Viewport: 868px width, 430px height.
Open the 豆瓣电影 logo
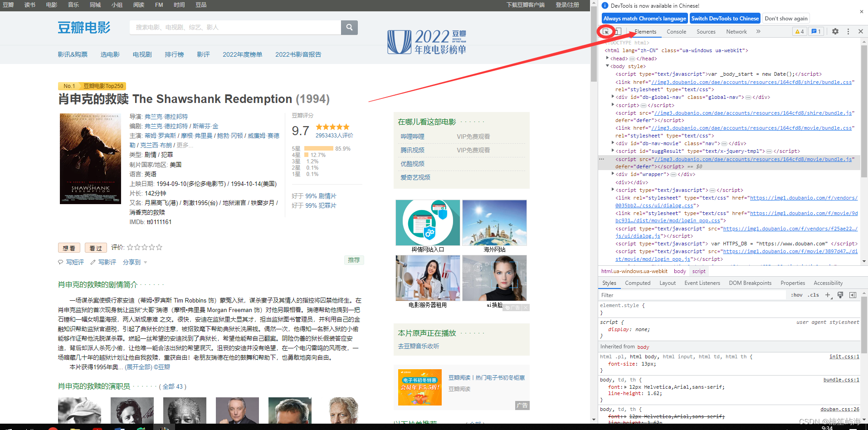(84, 28)
